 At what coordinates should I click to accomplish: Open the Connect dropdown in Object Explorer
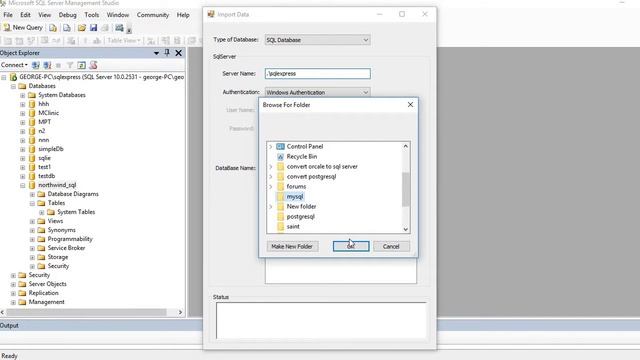(14, 65)
